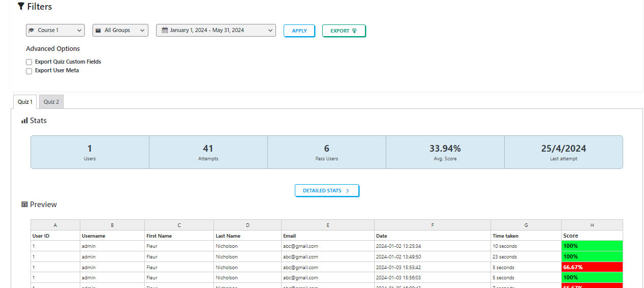Click date cell 2024-01-03 15:56:03
Viewport: 644px width, 288px height.
click(433, 278)
